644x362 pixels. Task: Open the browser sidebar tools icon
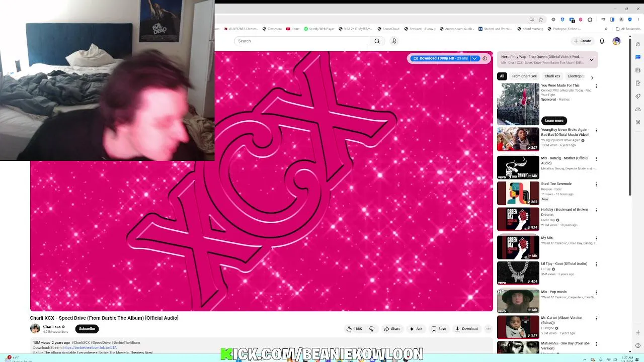click(x=638, y=122)
